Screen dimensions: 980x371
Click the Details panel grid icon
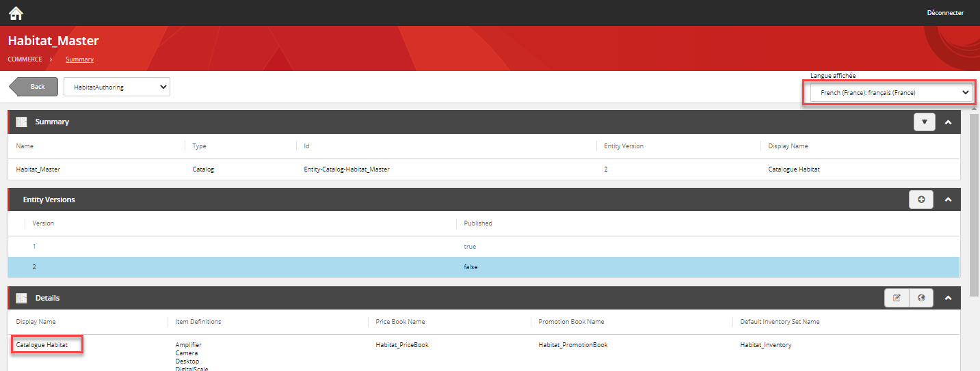21,298
